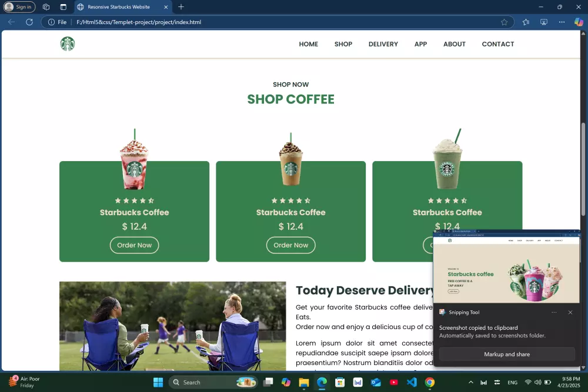
Task: Open the clock showing 9:58 PM
Action: pyautogui.click(x=569, y=382)
